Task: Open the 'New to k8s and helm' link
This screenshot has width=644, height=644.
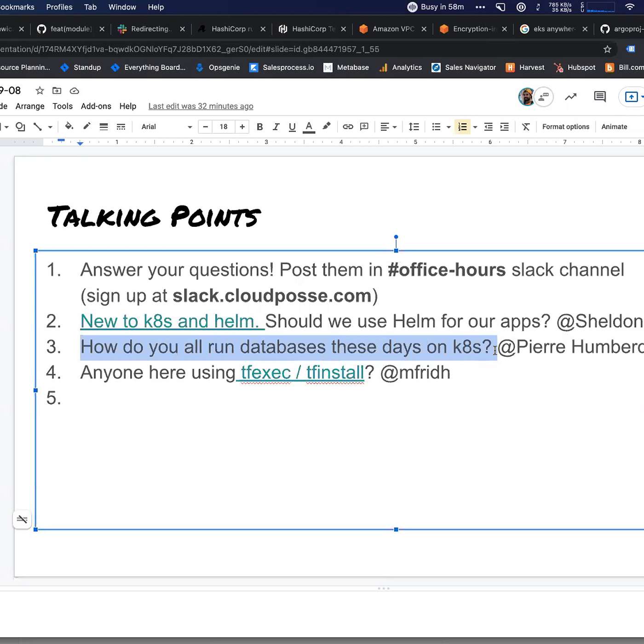Action: click(x=169, y=321)
